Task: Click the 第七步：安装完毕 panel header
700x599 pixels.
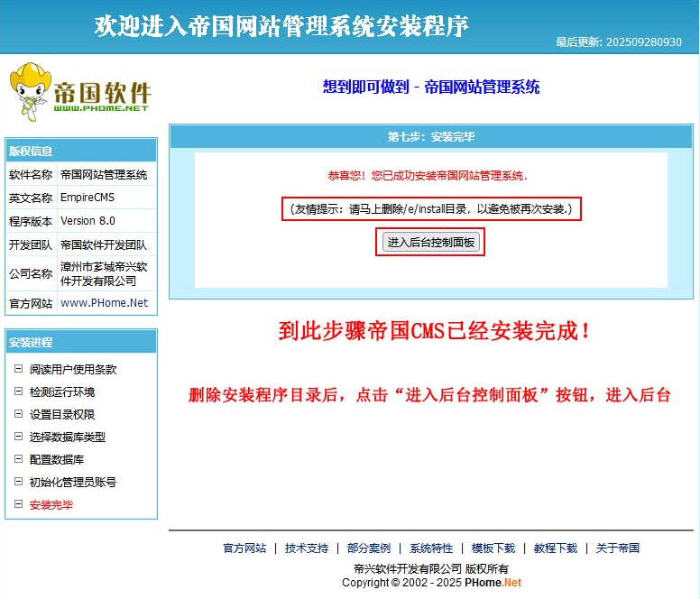Action: point(431,136)
